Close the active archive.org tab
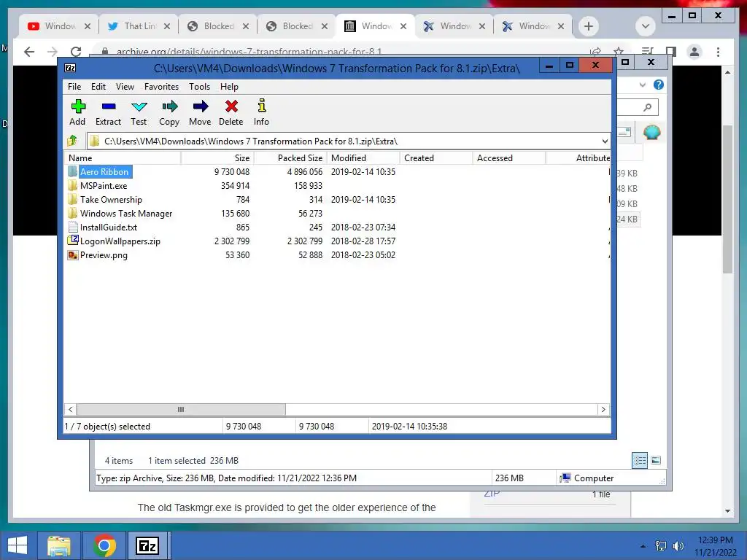747x560 pixels. (403, 26)
